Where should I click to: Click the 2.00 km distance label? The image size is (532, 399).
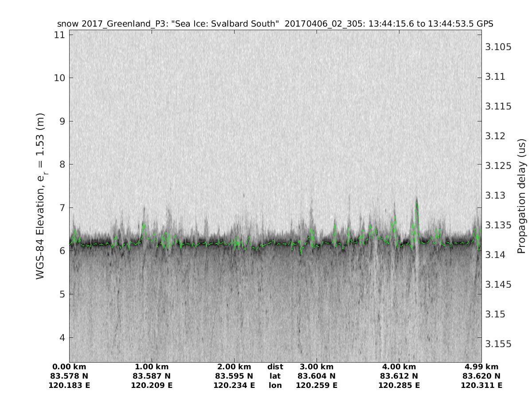[234, 367]
